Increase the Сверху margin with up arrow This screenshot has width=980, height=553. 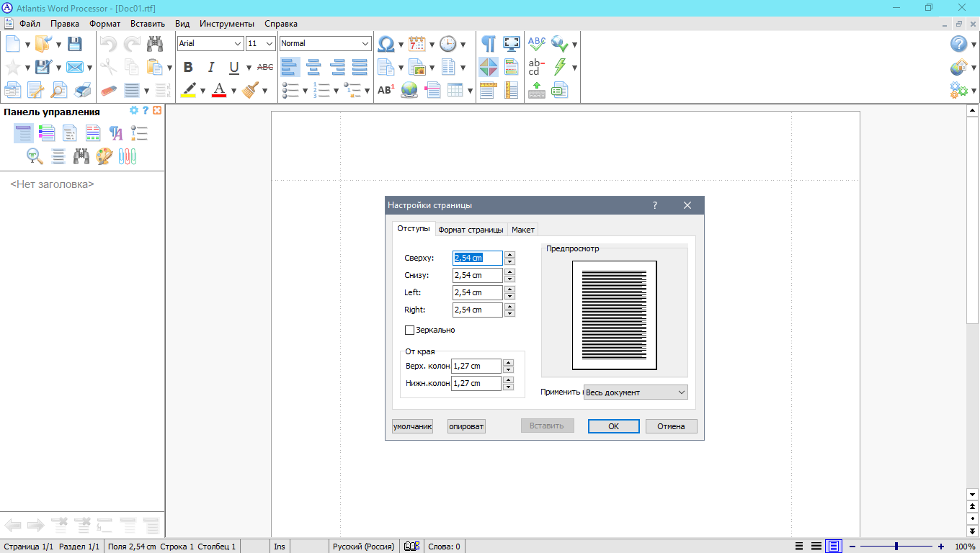click(510, 254)
